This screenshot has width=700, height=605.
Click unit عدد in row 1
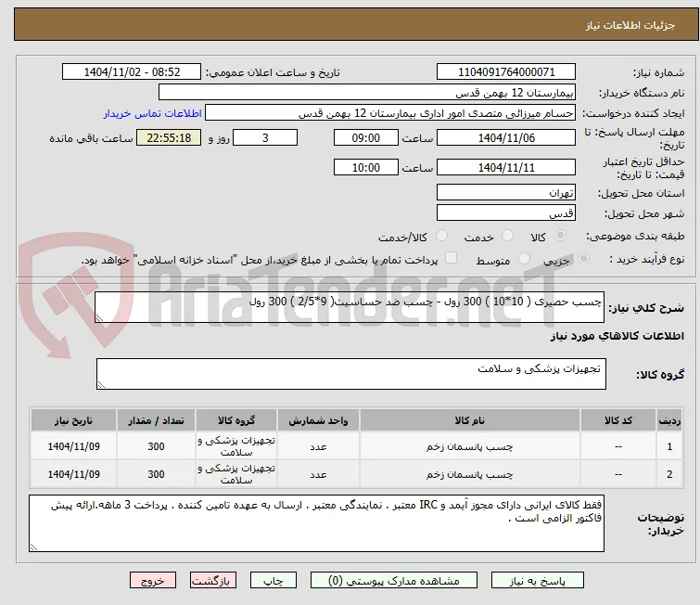point(318,446)
